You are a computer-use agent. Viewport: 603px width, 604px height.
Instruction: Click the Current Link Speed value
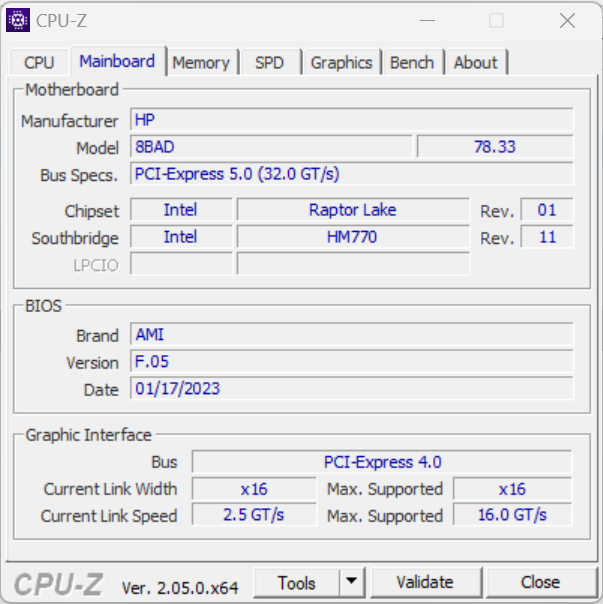(x=254, y=515)
